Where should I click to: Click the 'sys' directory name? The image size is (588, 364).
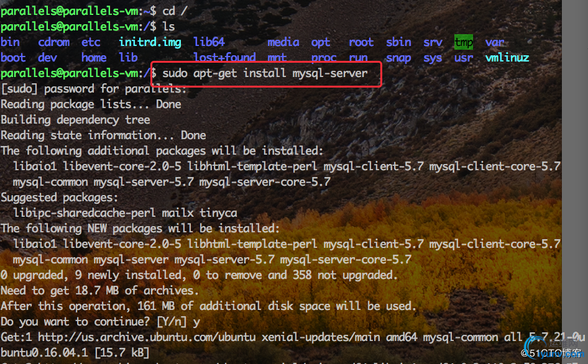pyautogui.click(x=433, y=58)
